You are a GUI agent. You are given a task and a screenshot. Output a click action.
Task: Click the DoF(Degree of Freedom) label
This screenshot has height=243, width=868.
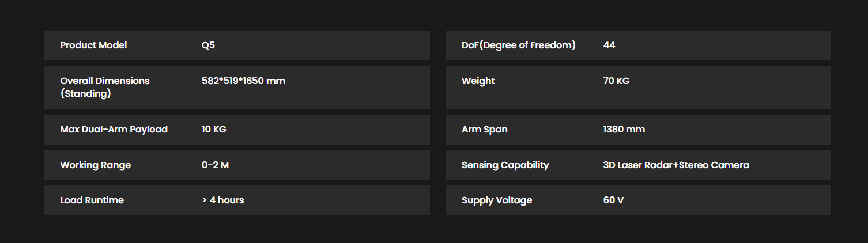coord(518,45)
